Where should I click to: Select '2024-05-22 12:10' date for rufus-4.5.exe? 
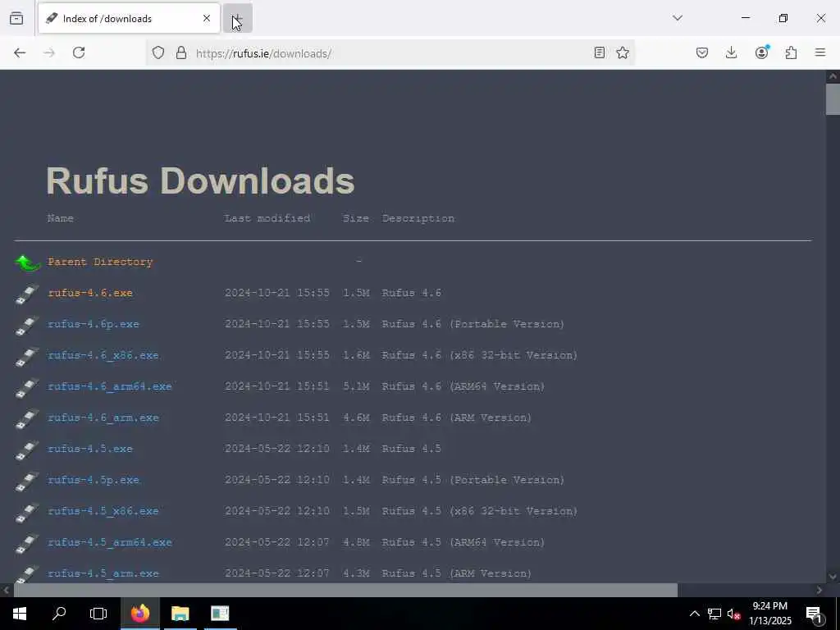[277, 449]
